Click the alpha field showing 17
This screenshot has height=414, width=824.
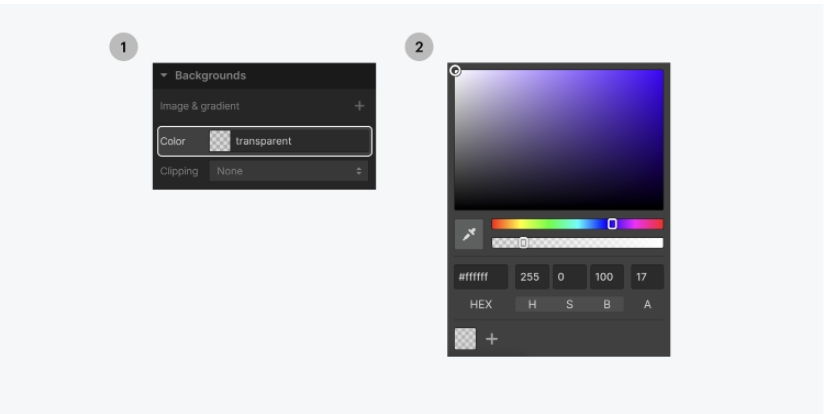click(647, 277)
